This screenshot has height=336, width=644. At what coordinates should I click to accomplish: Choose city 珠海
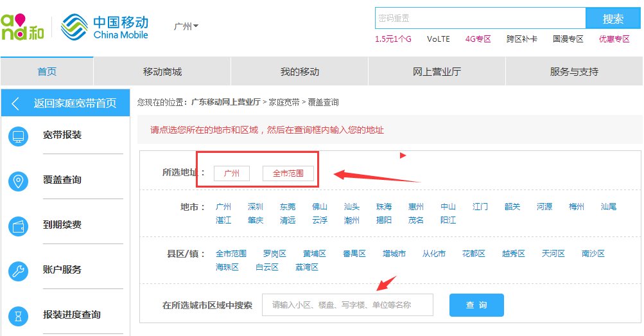tap(383, 207)
